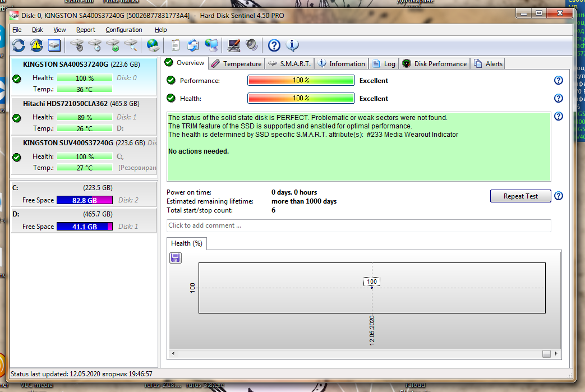This screenshot has height=392, width=585.
Task: Open the Disk menu
Action: tap(38, 30)
